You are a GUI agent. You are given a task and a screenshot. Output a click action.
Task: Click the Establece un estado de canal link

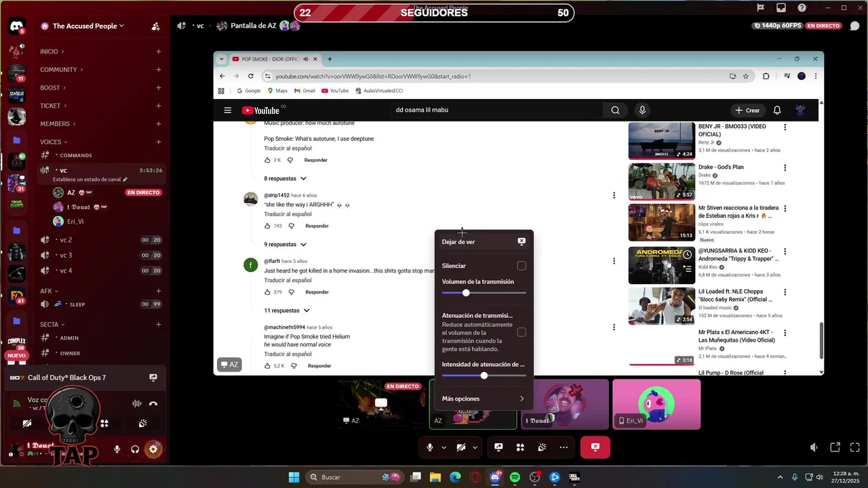pyautogui.click(x=90, y=180)
